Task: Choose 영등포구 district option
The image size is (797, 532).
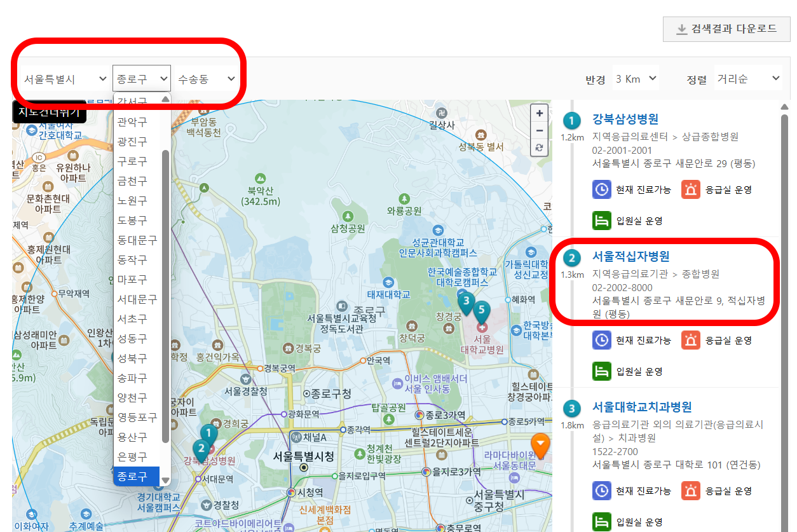Action: (x=137, y=417)
